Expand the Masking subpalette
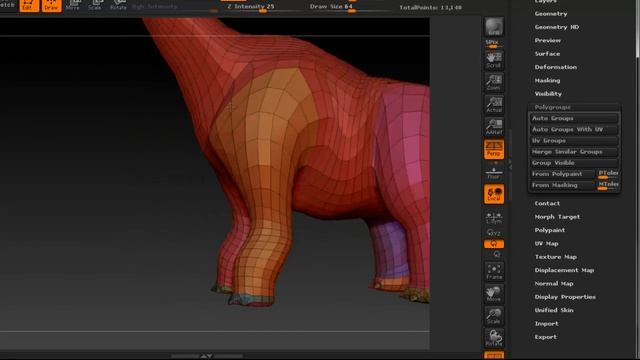Screen dimensions: 640x360 pyautogui.click(x=547, y=80)
